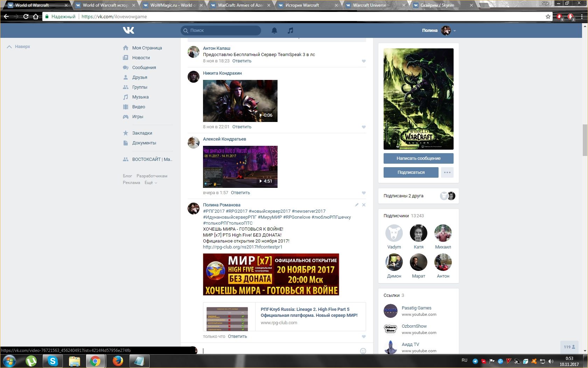Click the Подписаться button
The height and width of the screenshot is (368, 588).
pyautogui.click(x=411, y=172)
